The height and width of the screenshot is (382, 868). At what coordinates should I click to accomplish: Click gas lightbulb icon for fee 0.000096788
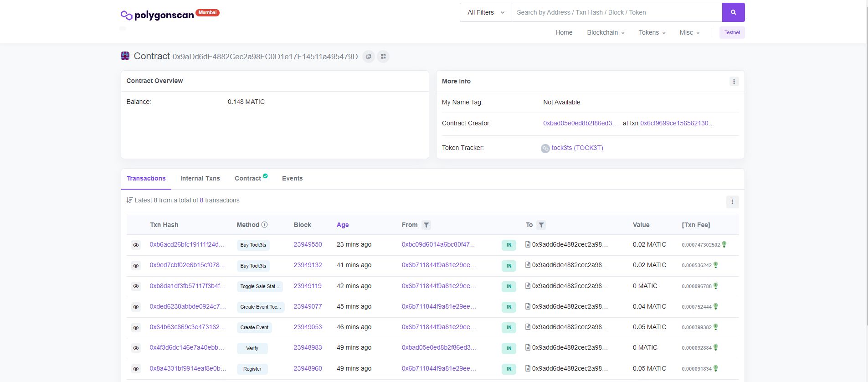point(715,286)
